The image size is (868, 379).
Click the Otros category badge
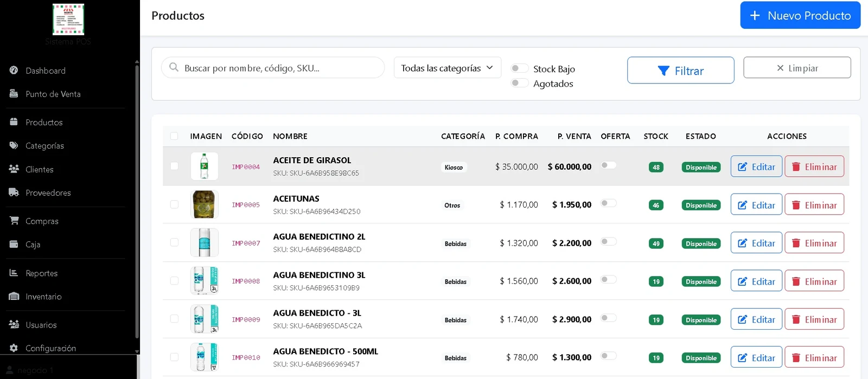point(452,205)
